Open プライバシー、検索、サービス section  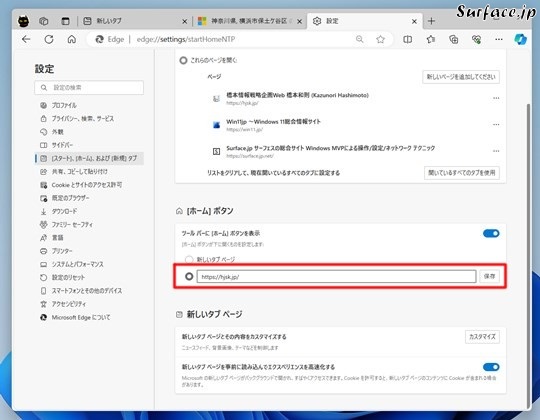tap(89, 118)
